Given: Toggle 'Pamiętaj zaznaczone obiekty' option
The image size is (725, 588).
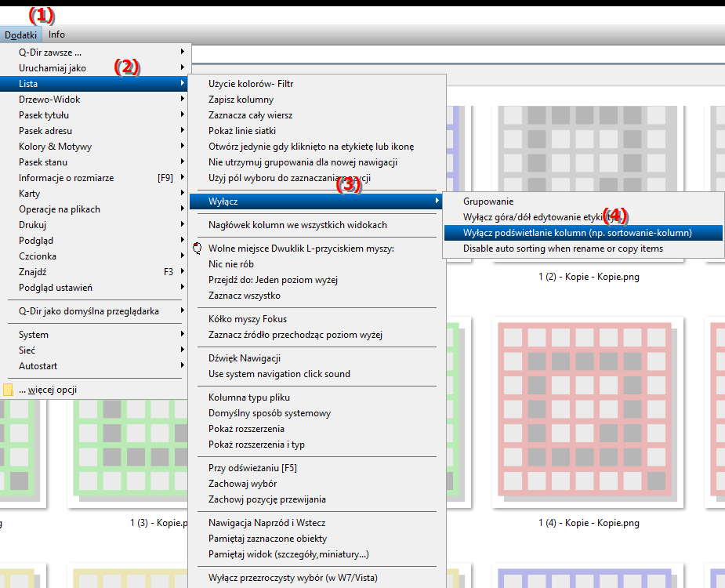Looking at the screenshot, I should [317, 539].
